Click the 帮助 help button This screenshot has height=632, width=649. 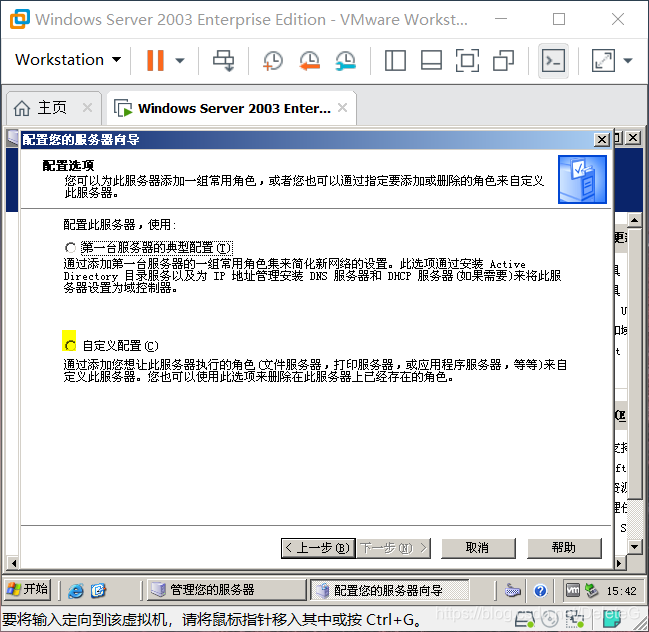coord(564,548)
